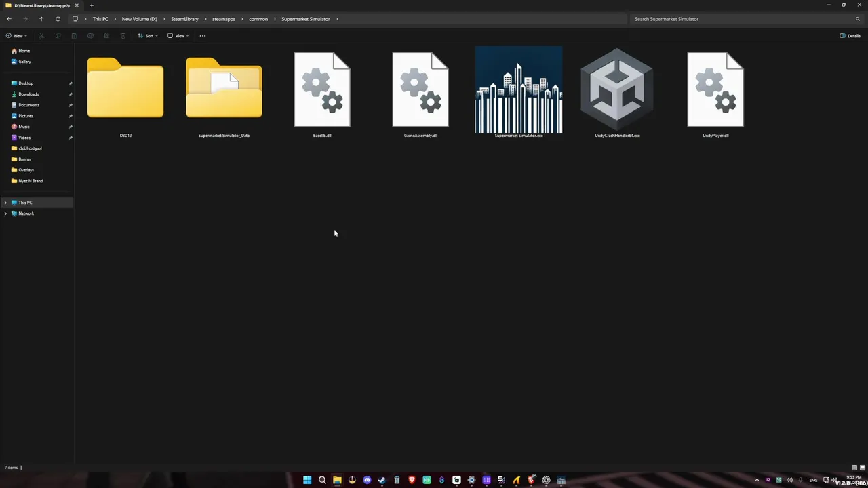Close the current Explorer tab
Screen dimensions: 868x488
click(x=77, y=5)
